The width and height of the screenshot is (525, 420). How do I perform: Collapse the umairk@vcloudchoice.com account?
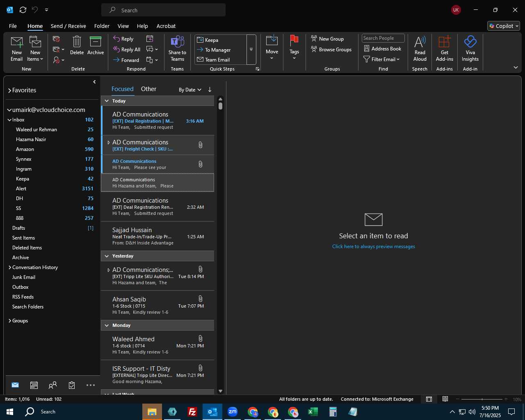(9, 110)
